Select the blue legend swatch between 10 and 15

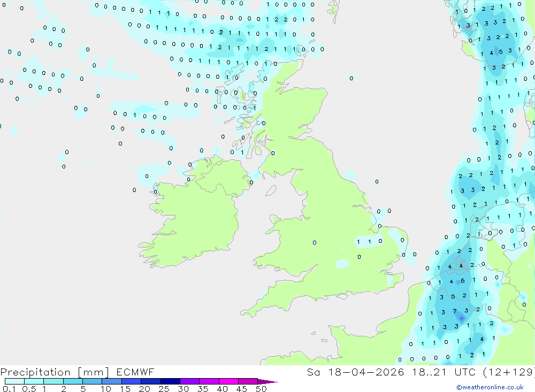[x=112, y=381]
